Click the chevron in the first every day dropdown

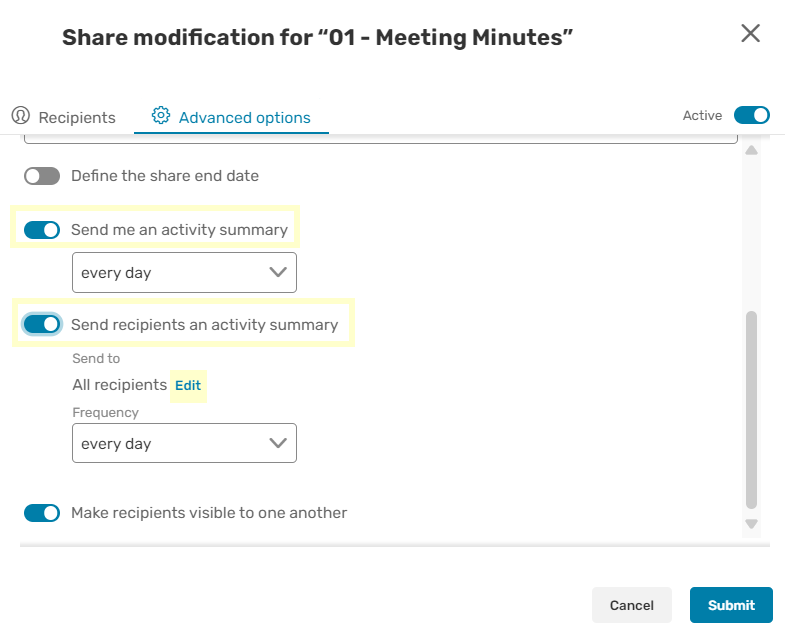278,272
